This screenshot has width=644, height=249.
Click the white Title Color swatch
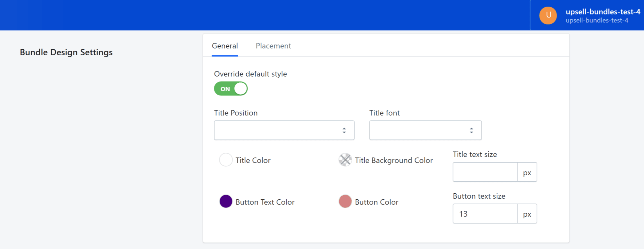(226, 160)
